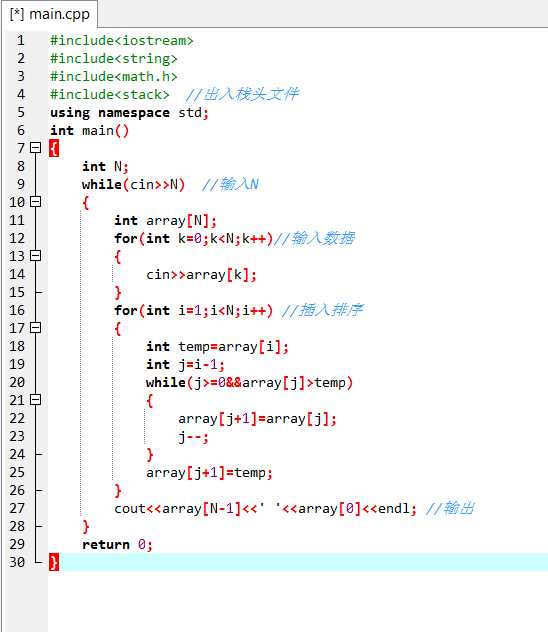Click 'return 0;' on line 29
The height and width of the screenshot is (632, 548).
pyautogui.click(x=117, y=545)
